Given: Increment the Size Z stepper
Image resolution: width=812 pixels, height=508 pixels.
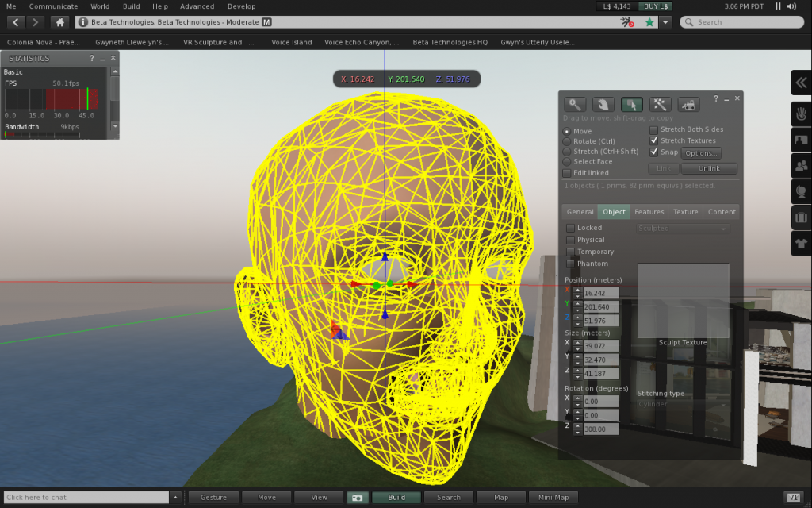Looking at the screenshot, I should pyautogui.click(x=578, y=371).
